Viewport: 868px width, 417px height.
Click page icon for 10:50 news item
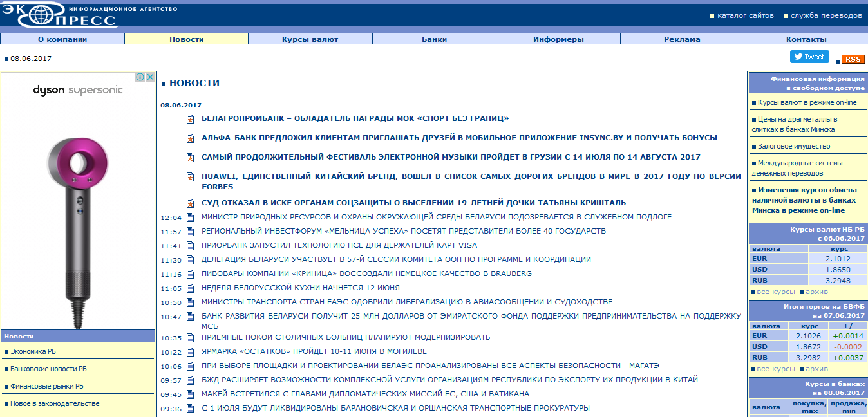point(190,302)
